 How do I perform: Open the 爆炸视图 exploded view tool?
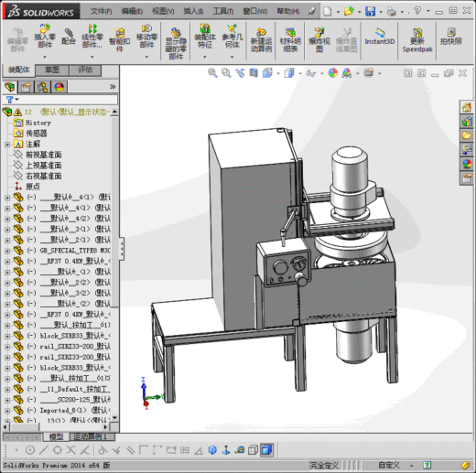[x=319, y=40]
